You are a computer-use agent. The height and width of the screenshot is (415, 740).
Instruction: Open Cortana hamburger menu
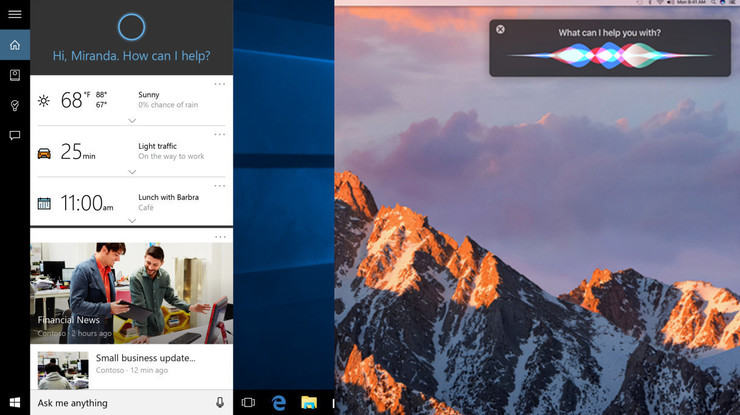[x=15, y=14]
